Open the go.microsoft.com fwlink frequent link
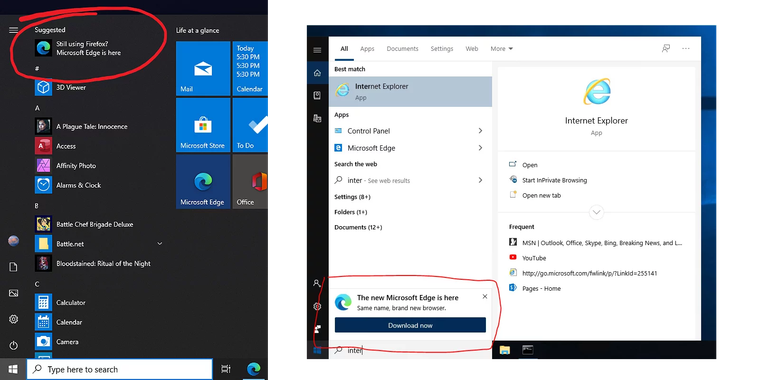This screenshot has width=760, height=380. (583, 273)
